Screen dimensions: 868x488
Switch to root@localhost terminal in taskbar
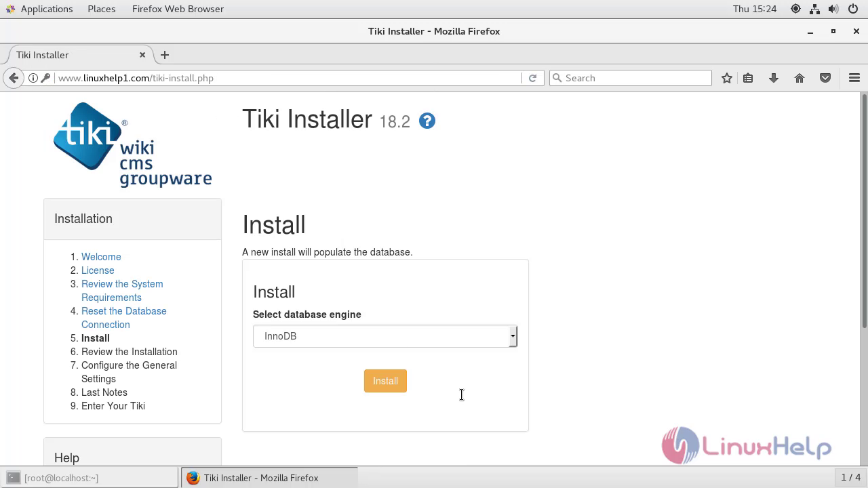pyautogui.click(x=90, y=478)
